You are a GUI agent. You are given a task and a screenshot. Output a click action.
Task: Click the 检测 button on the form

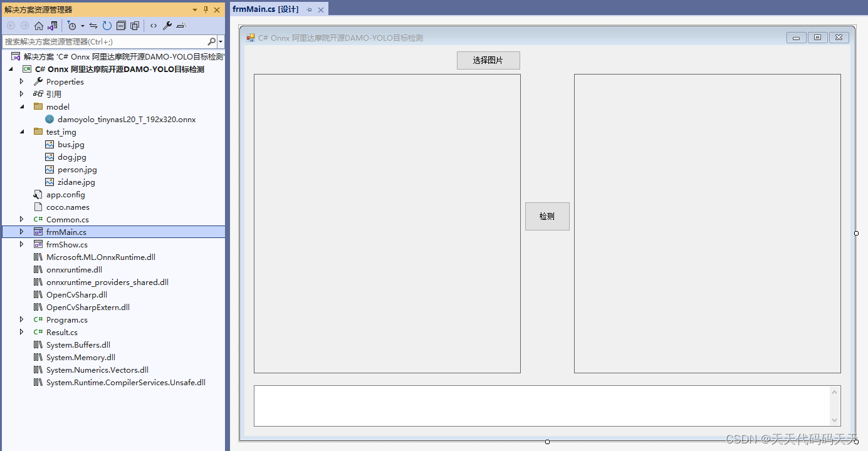(x=547, y=216)
